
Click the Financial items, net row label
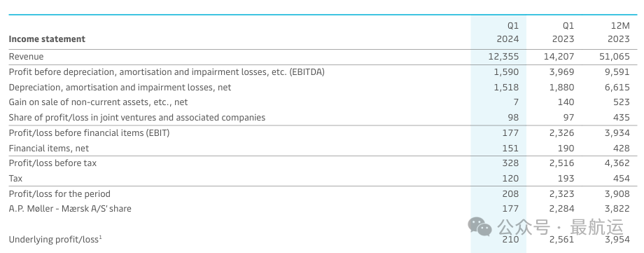pos(49,149)
